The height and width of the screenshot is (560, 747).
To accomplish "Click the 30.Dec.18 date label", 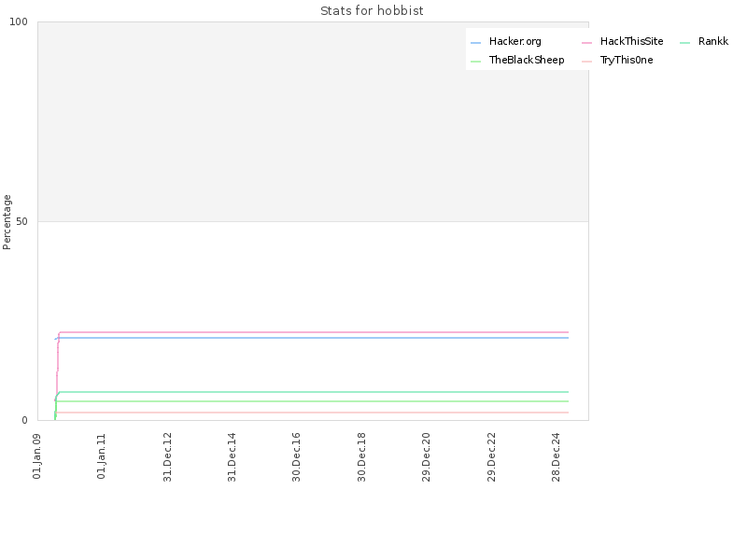I will coord(361,457).
